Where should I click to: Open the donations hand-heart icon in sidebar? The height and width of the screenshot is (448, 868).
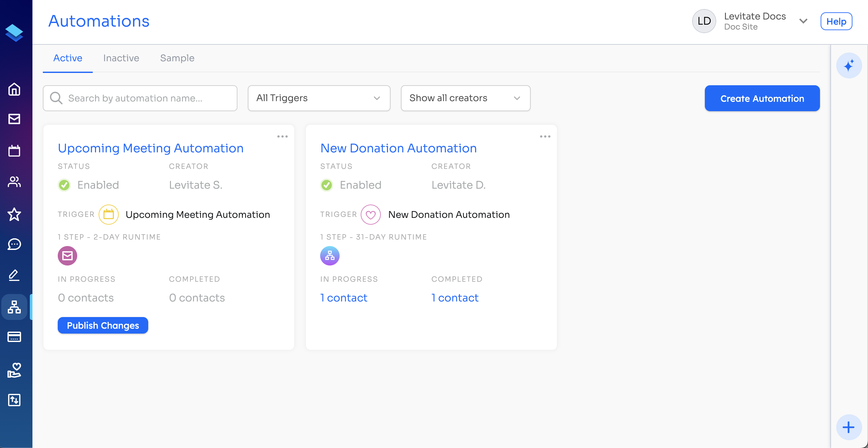click(x=14, y=370)
